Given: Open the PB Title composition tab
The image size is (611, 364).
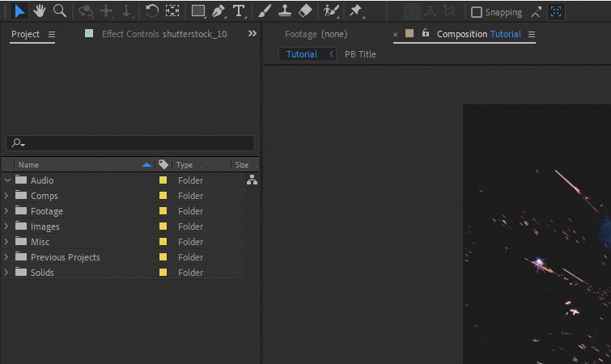Looking at the screenshot, I should 360,54.
